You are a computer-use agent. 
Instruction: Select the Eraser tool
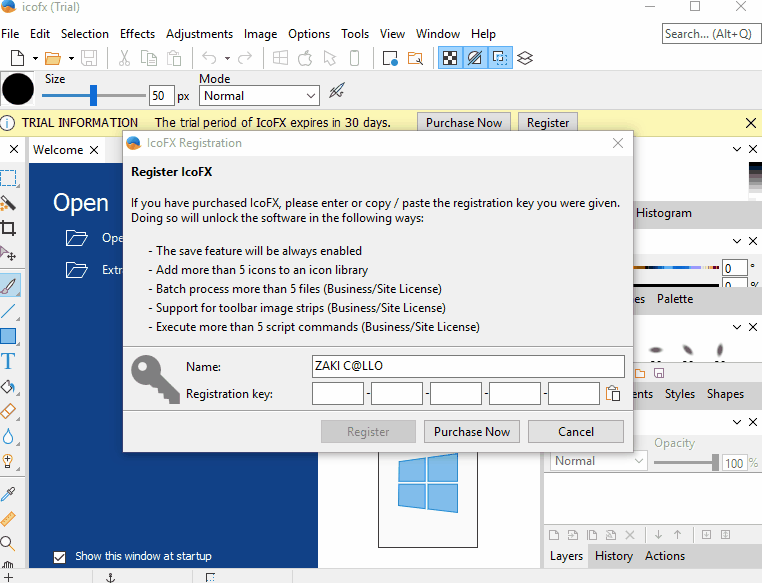9,412
